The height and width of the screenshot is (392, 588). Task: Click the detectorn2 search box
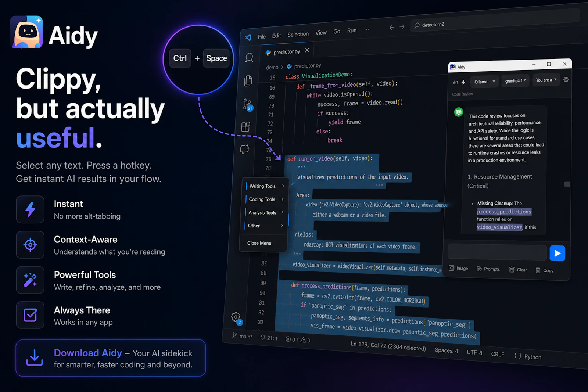click(x=494, y=20)
